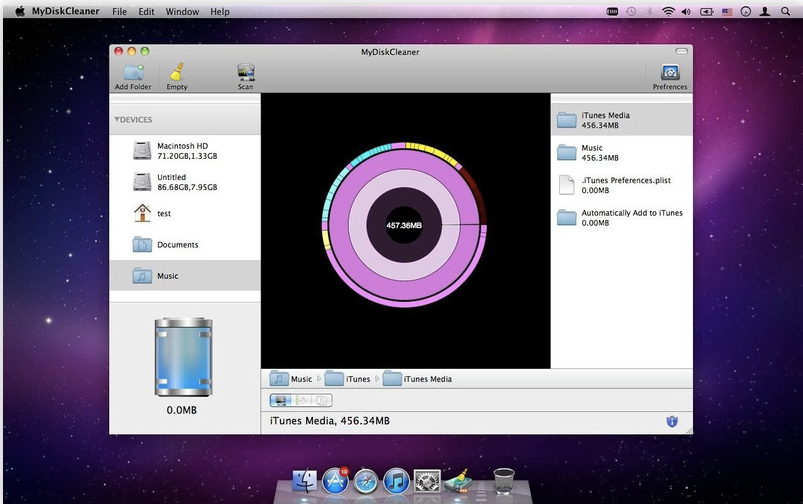The height and width of the screenshot is (504, 803).
Task: Click the battery charging status icon
Action: click(x=707, y=11)
